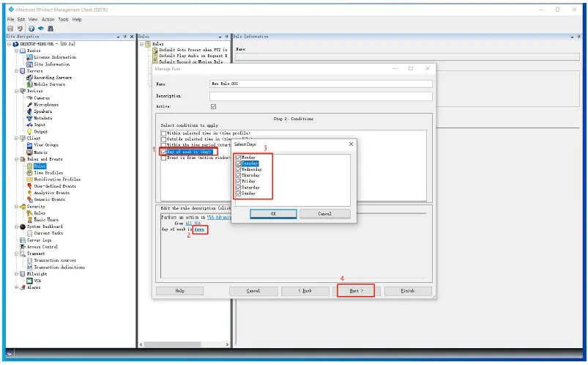588x365 pixels.
Task: Select the Output light bulb icon
Action: [29, 131]
